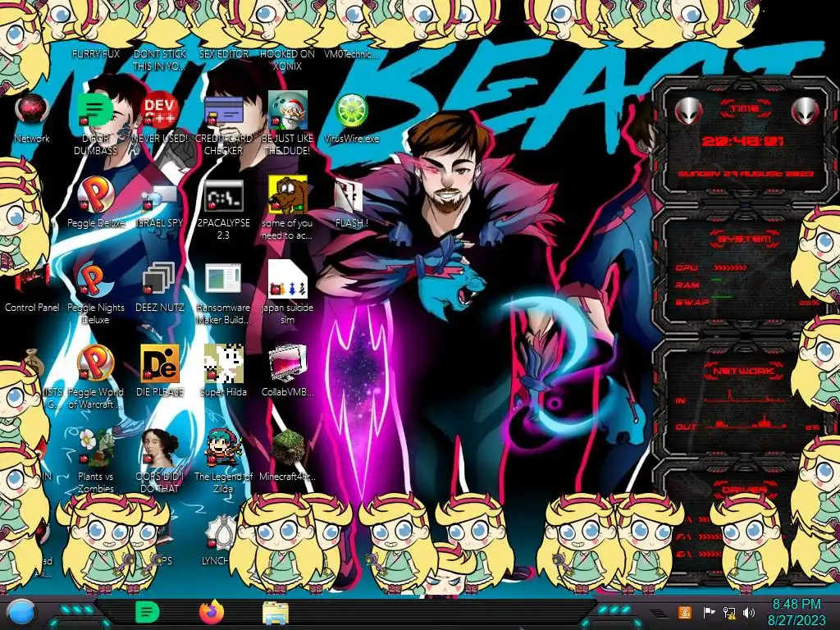The height and width of the screenshot is (630, 840).
Task: Open the volume speaker tray icon
Action: click(749, 613)
